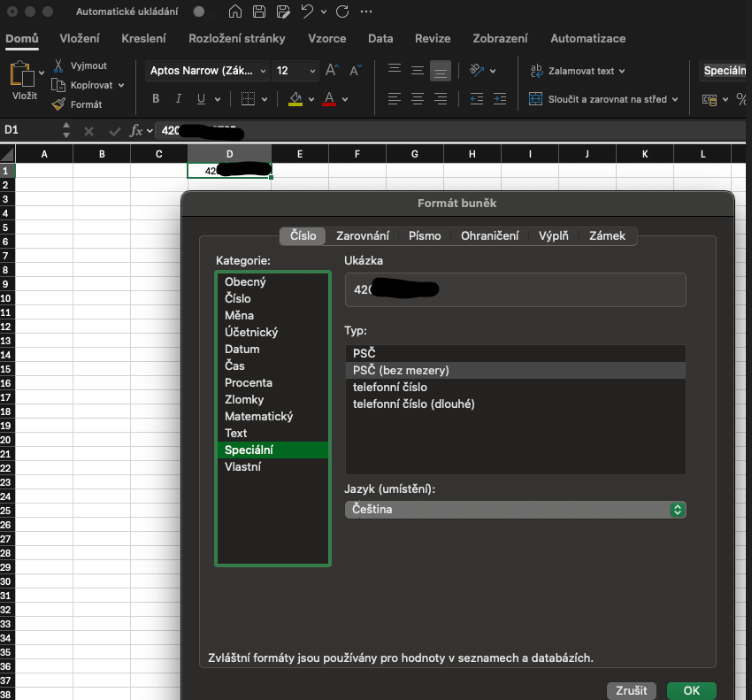Click the Zrušit cancel button

pyautogui.click(x=633, y=690)
